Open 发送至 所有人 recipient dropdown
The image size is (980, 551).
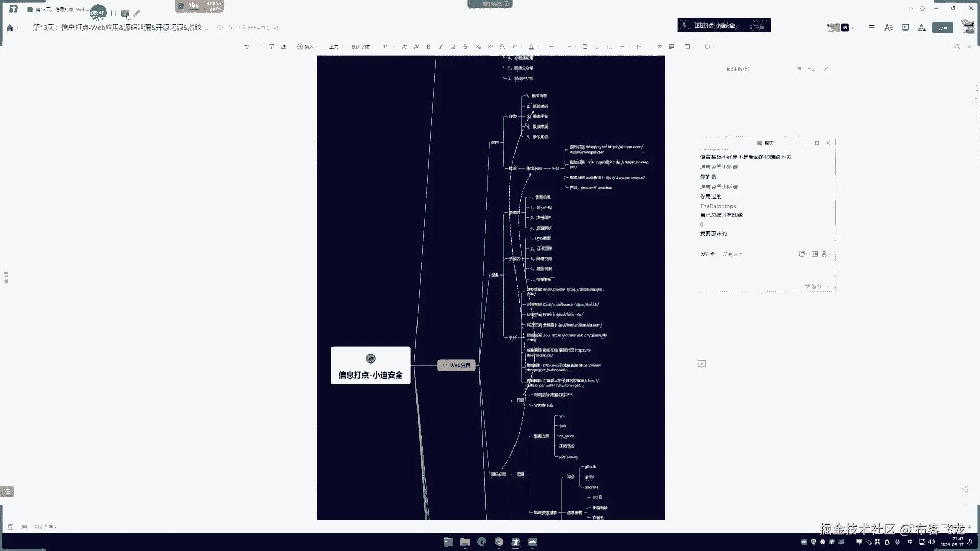pyautogui.click(x=732, y=254)
